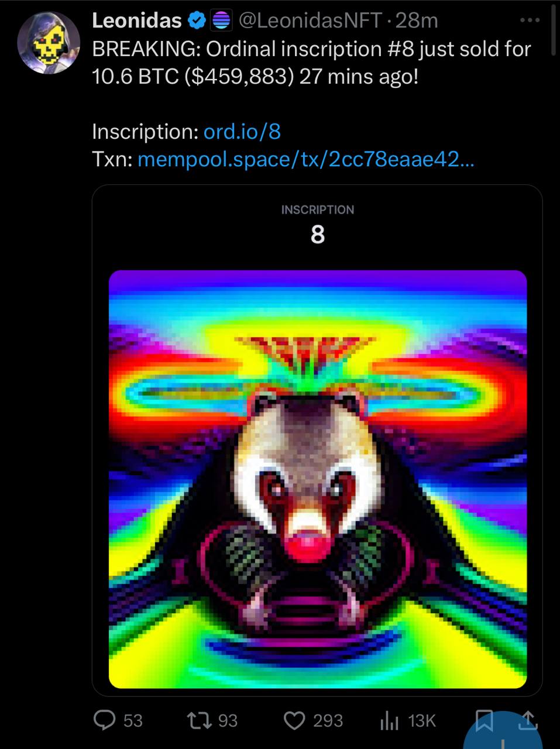The image size is (560, 749).
Task: Click the 28m timestamp
Action: pyautogui.click(x=417, y=21)
